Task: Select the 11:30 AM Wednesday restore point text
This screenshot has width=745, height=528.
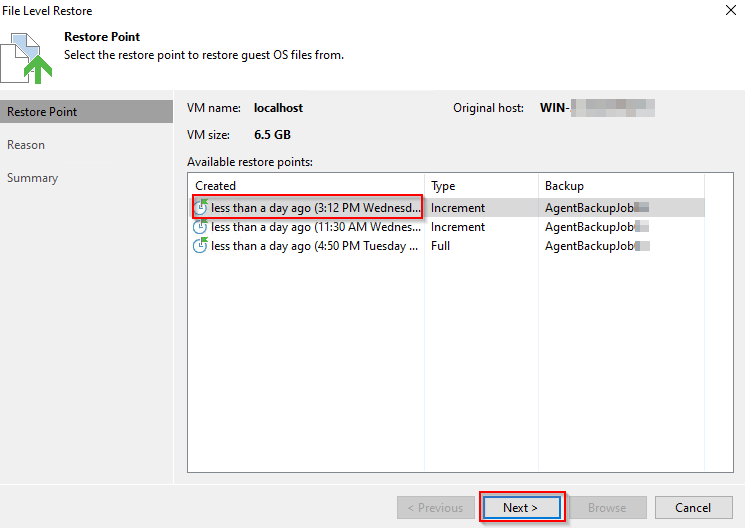Action: [x=315, y=227]
